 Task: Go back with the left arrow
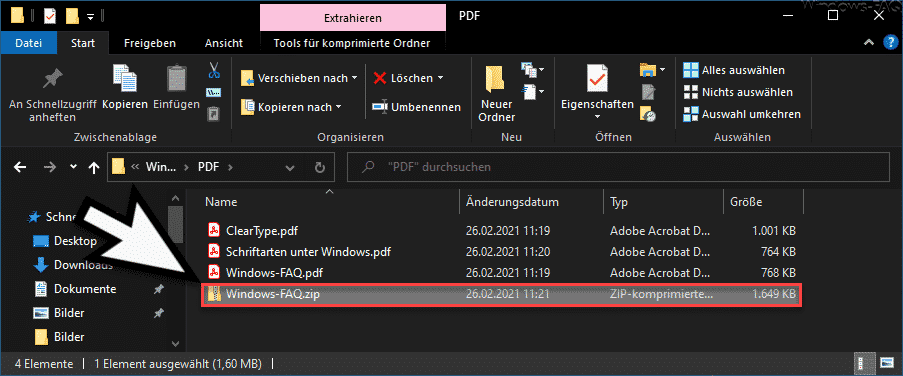pos(20,168)
